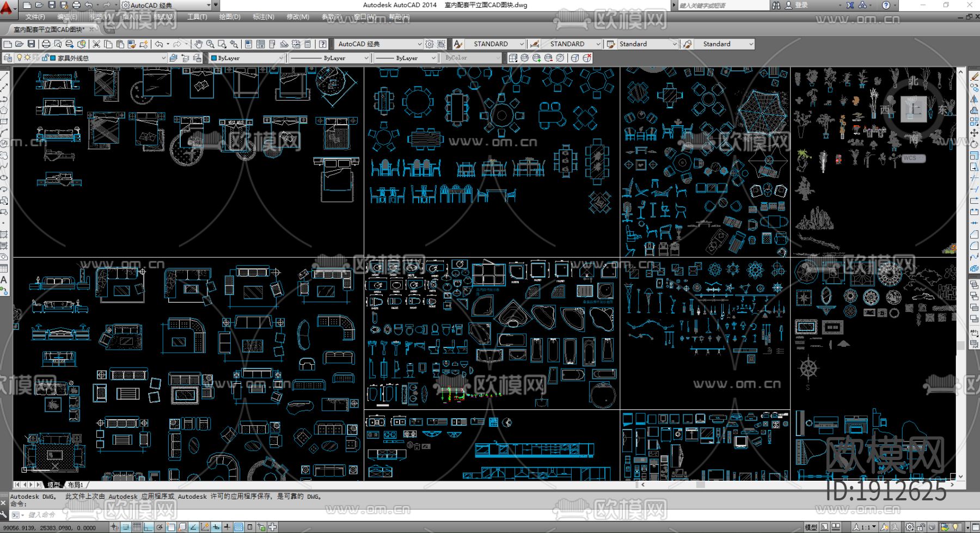Click the 模型 button in right status bar
Image resolution: width=980 pixels, height=533 pixels.
coord(811,527)
